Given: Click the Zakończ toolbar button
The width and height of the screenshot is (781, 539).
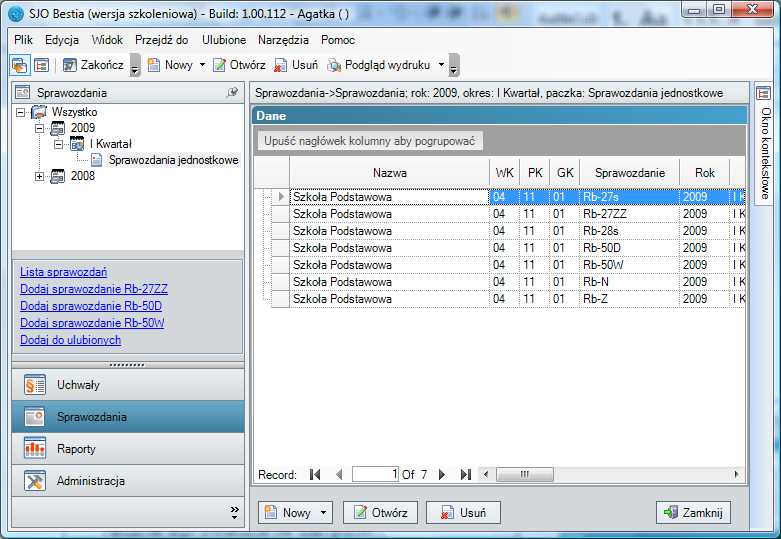Looking at the screenshot, I should [94, 65].
